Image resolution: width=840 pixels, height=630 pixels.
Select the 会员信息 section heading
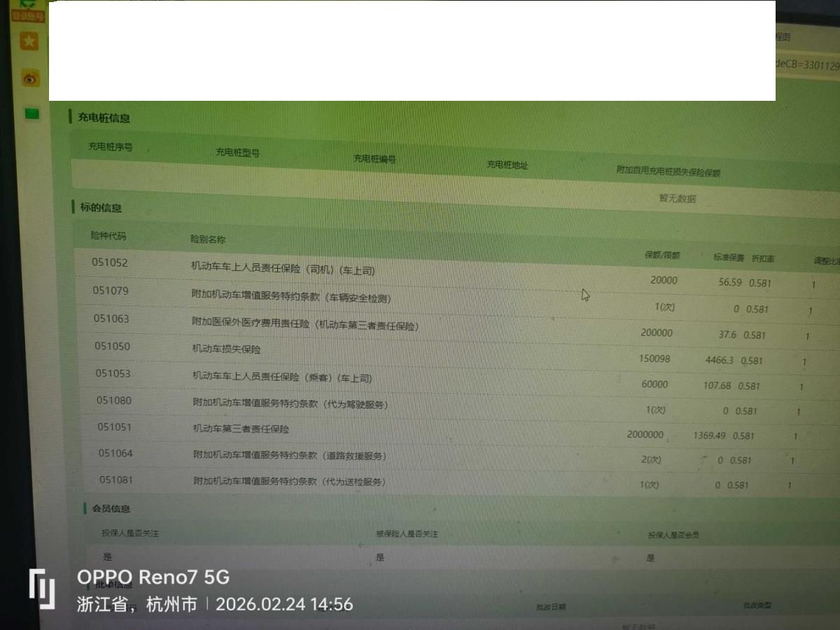(111, 509)
